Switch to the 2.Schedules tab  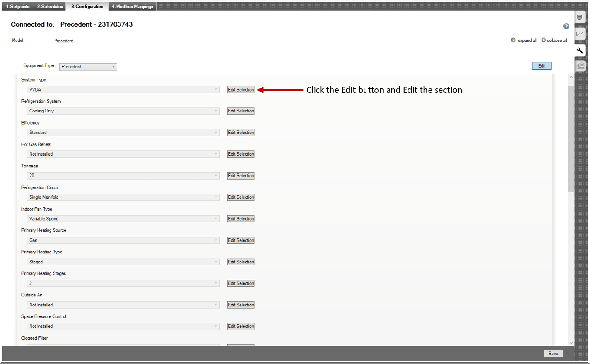50,7
